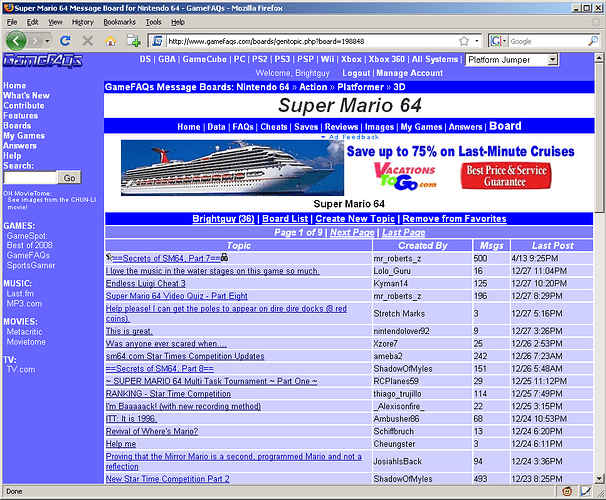The width and height of the screenshot is (606, 500).
Task: Go to the browser Home page icon
Action: point(111,41)
